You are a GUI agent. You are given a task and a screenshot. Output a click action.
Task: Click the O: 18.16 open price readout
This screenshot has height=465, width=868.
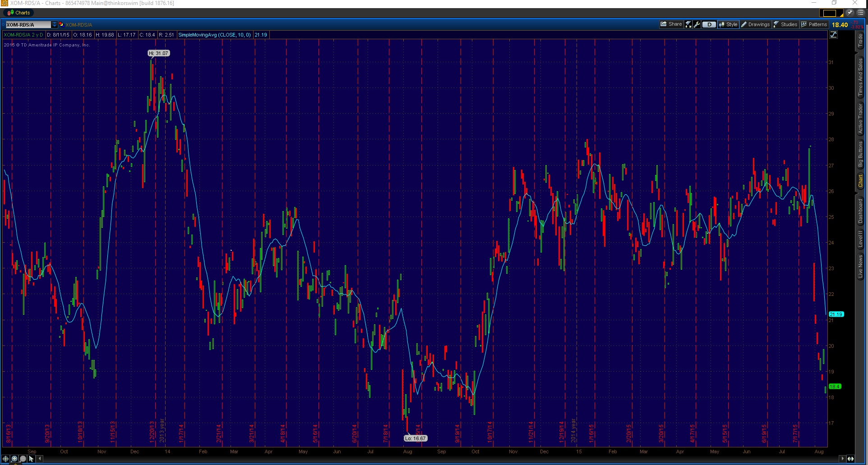coord(83,35)
